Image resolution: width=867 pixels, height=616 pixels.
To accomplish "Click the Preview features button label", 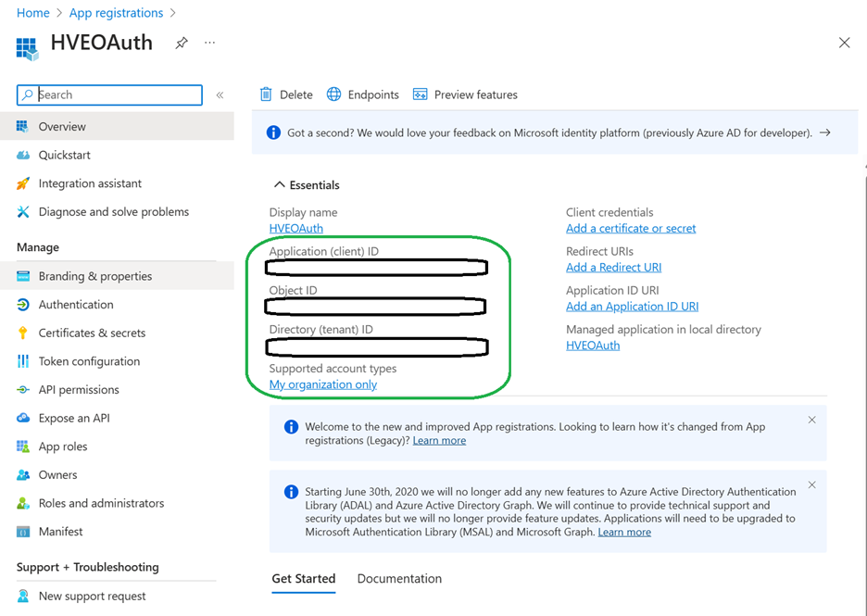I will (x=475, y=94).
